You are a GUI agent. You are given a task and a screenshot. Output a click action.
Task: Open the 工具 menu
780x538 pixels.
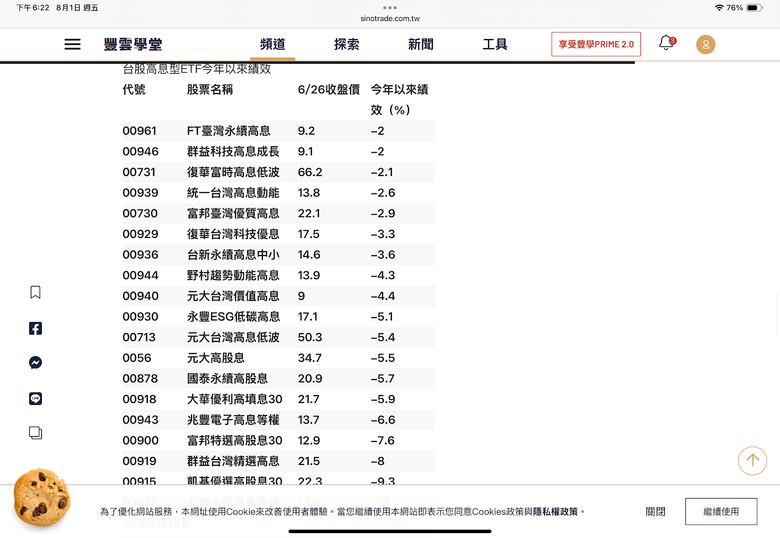(495, 44)
